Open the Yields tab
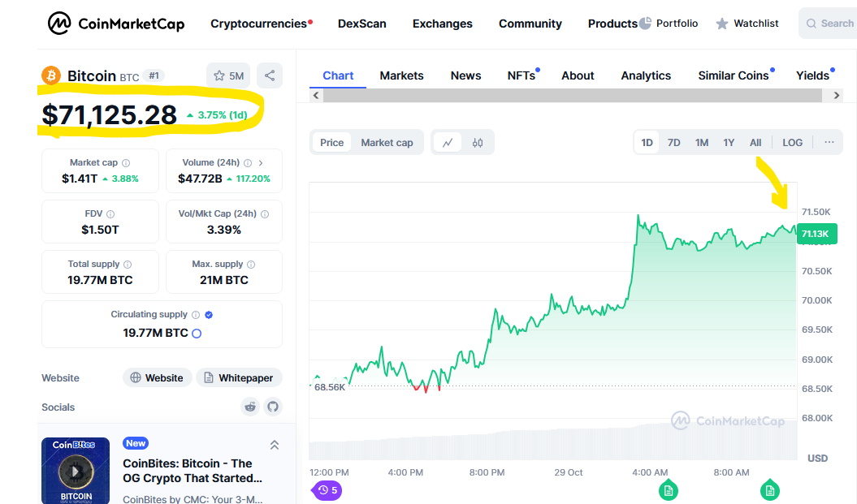The image size is (857, 504). (813, 75)
